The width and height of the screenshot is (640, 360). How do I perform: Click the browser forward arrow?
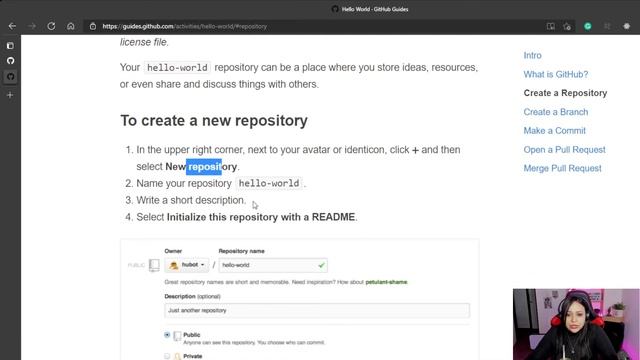pos(32,26)
